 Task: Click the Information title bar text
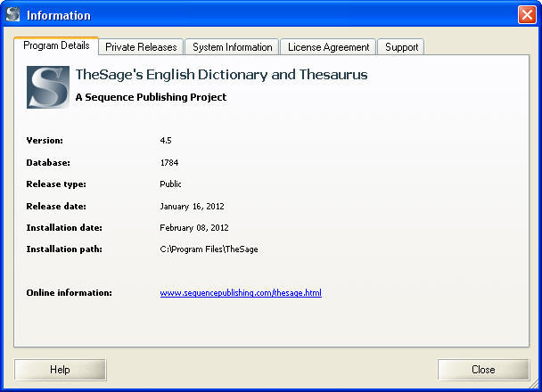point(59,15)
